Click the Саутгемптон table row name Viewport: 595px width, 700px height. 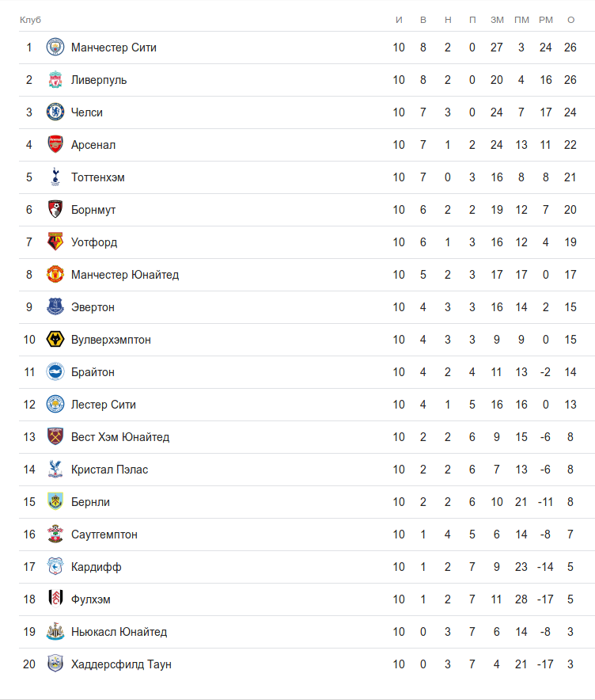(104, 535)
